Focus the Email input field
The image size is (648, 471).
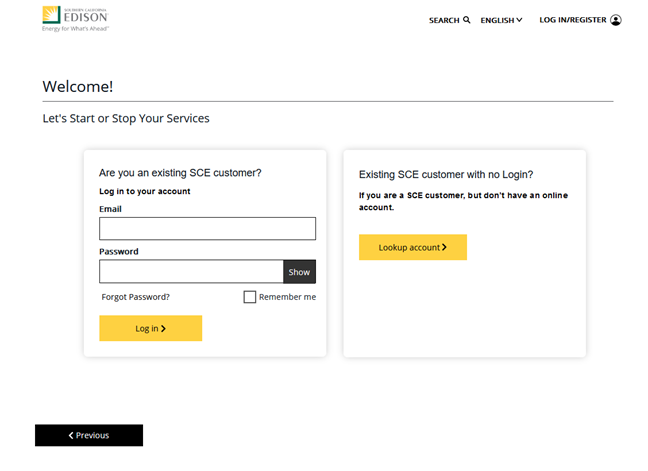[207, 228]
